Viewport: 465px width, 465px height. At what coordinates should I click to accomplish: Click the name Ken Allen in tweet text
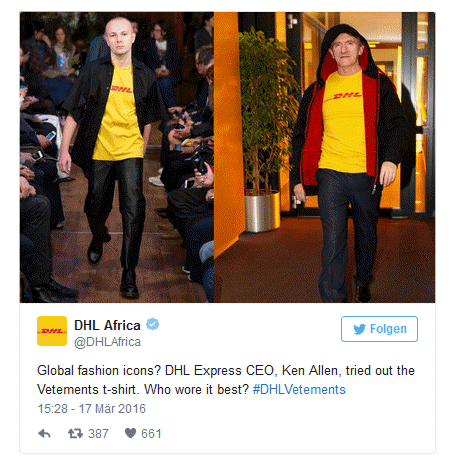click(310, 370)
